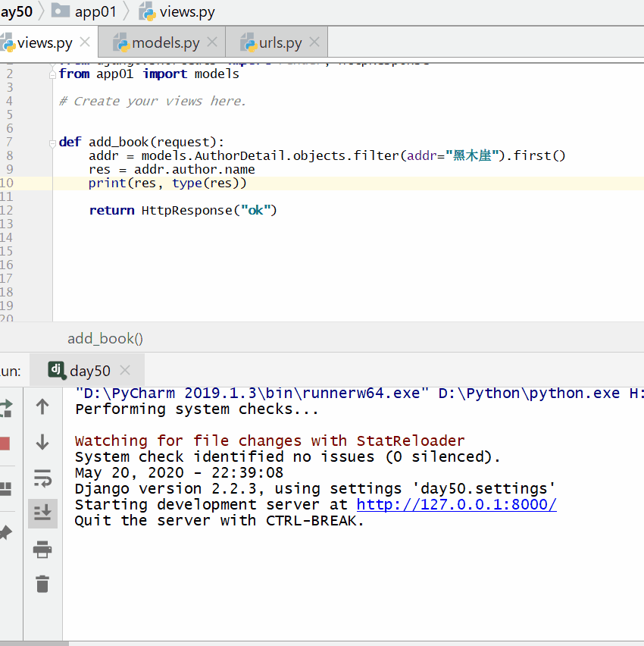Select the day50 Run tab
644x646 pixels.
[x=89, y=371]
